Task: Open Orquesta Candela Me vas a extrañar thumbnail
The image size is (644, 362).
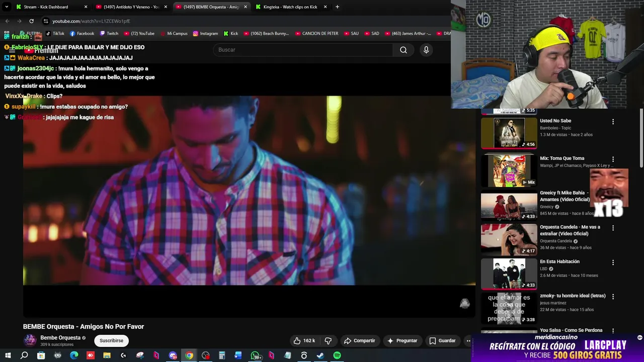Action: pyautogui.click(x=509, y=239)
